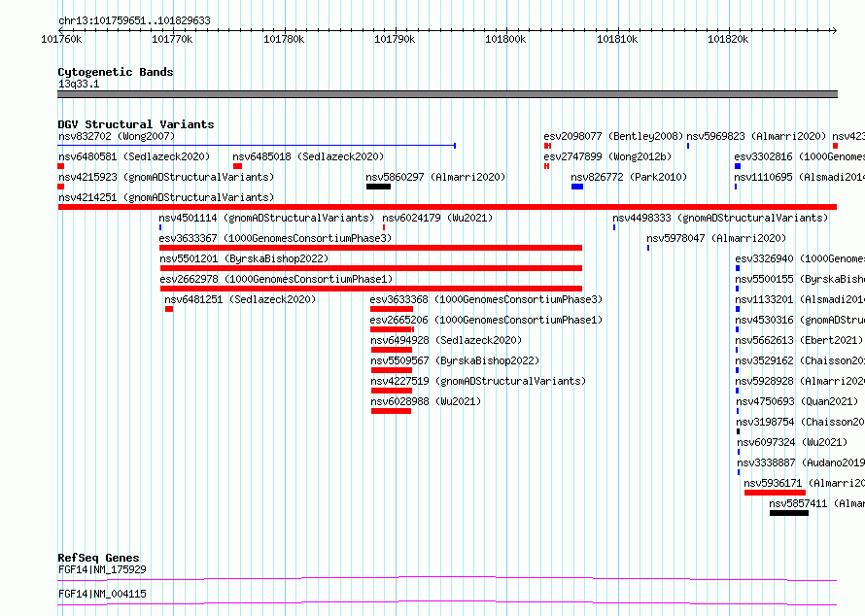Viewport: 865px width, 616px height.
Task: Click the RefSeq Genes track title
Action: (x=98, y=558)
